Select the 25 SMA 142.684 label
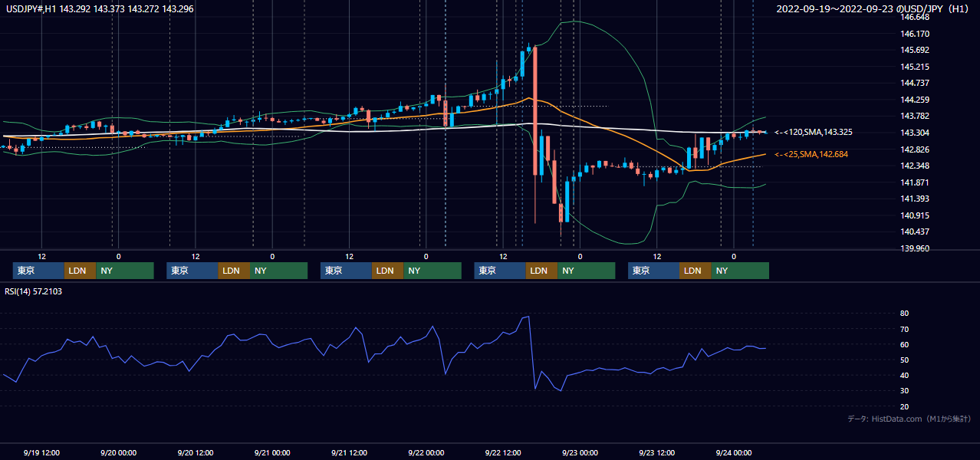This screenshot has width=980, height=460. [811, 155]
